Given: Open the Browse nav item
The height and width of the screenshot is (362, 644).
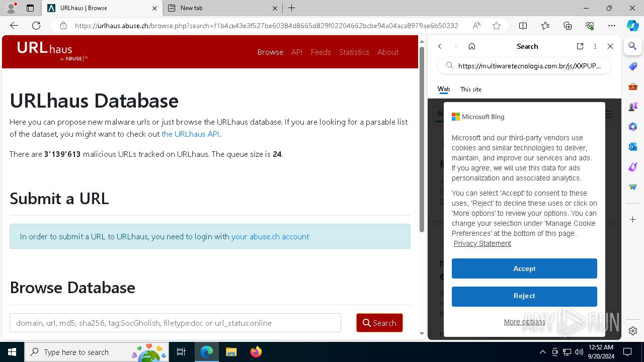Looking at the screenshot, I should click(x=270, y=52).
